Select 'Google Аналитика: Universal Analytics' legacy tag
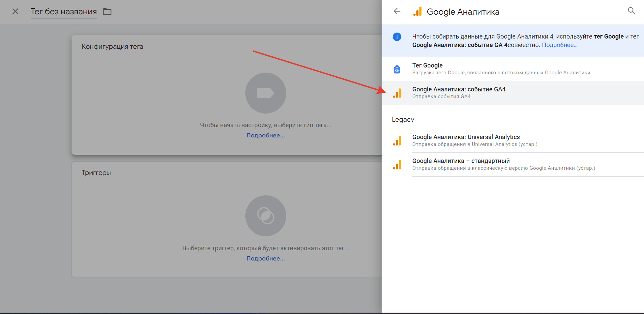This screenshot has width=644, height=314. (513, 140)
